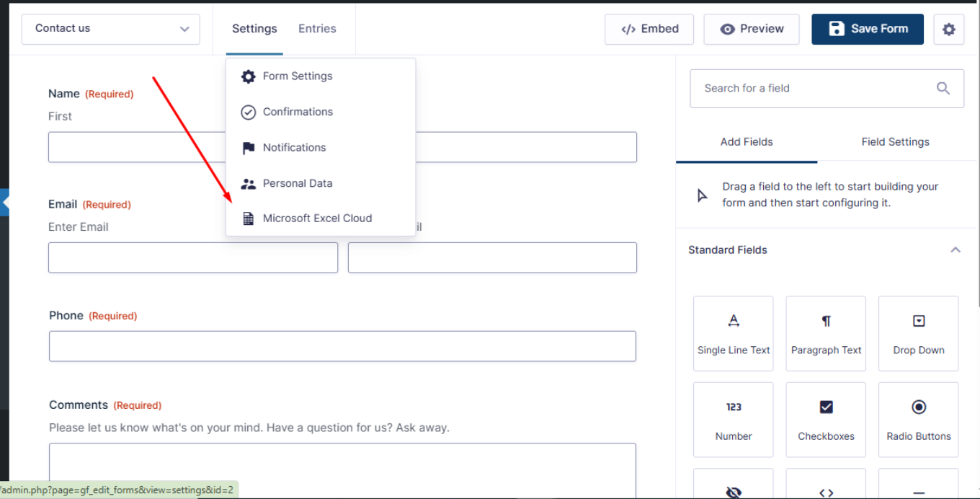Viewport: 980px width, 499px height.
Task: Click the Embed code brackets icon
Action: [x=628, y=30]
